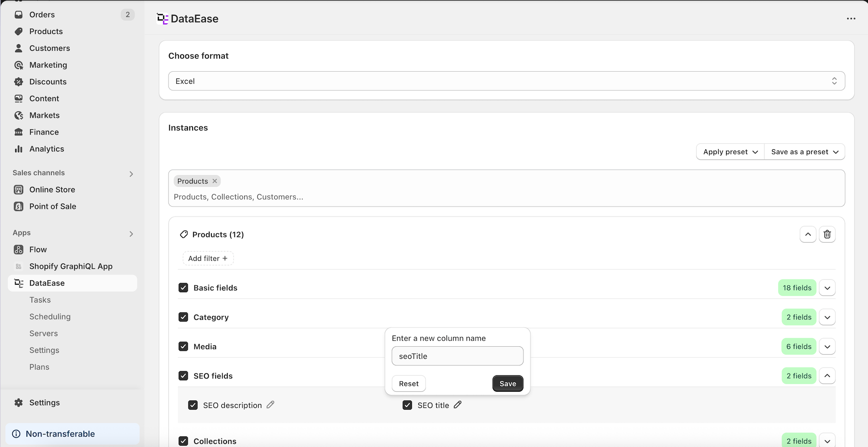Collapse the Products (12) section

pyautogui.click(x=808, y=234)
